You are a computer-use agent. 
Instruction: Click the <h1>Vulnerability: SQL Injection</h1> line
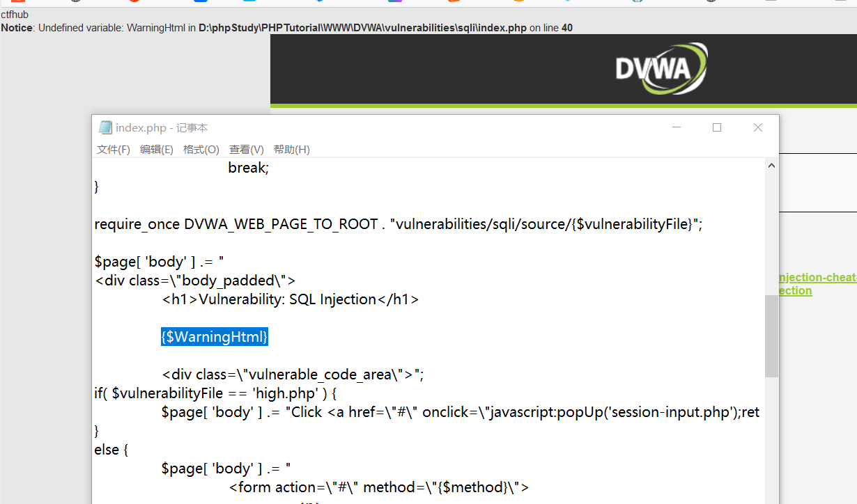[290, 299]
